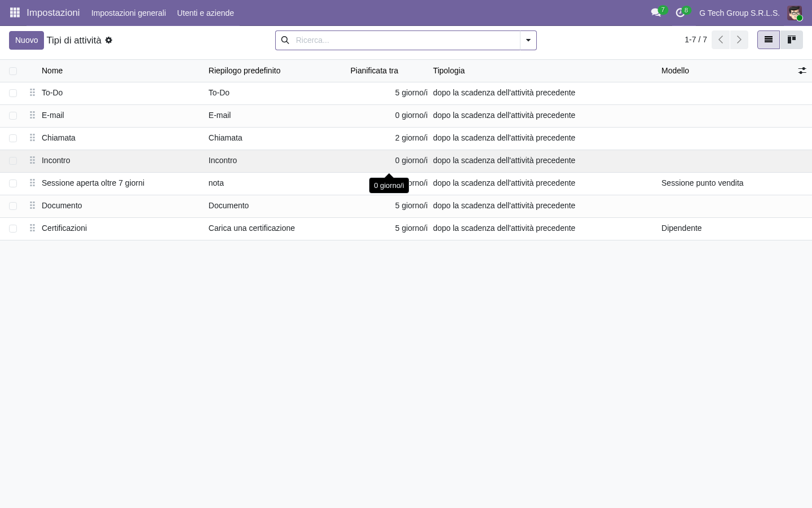Select the Incontro row checkbox
Image resolution: width=812 pixels, height=508 pixels.
pos(13,161)
